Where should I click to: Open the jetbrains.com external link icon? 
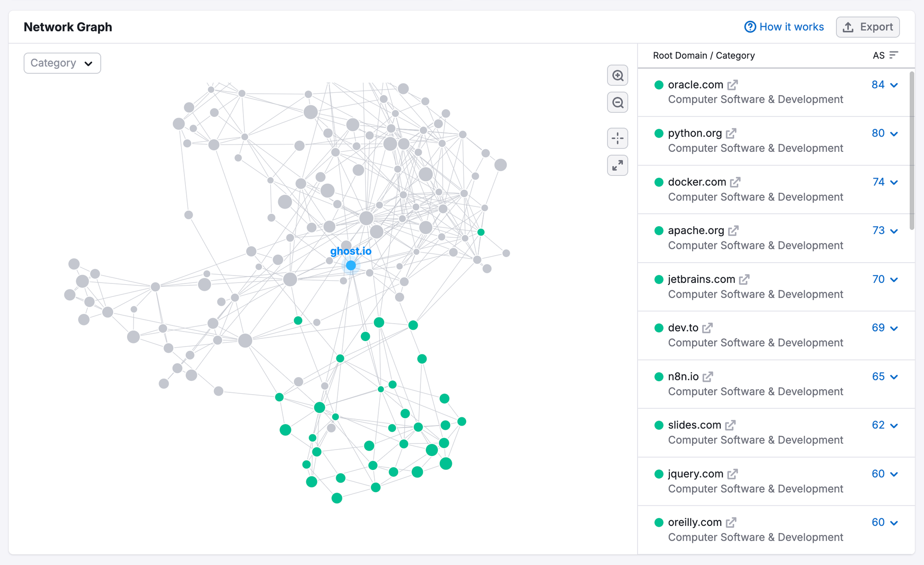[x=744, y=279]
